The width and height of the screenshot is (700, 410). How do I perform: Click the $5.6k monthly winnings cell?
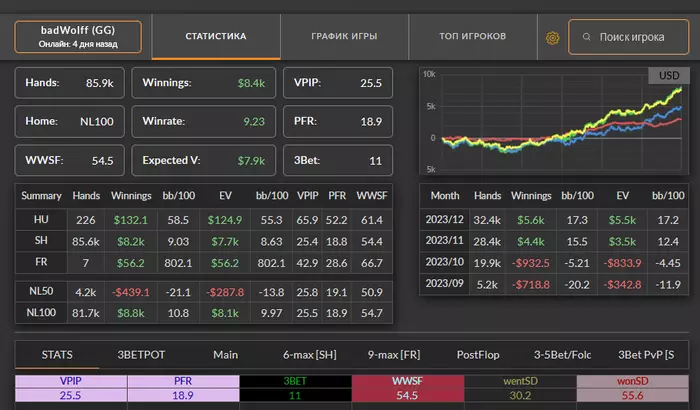coord(530,220)
